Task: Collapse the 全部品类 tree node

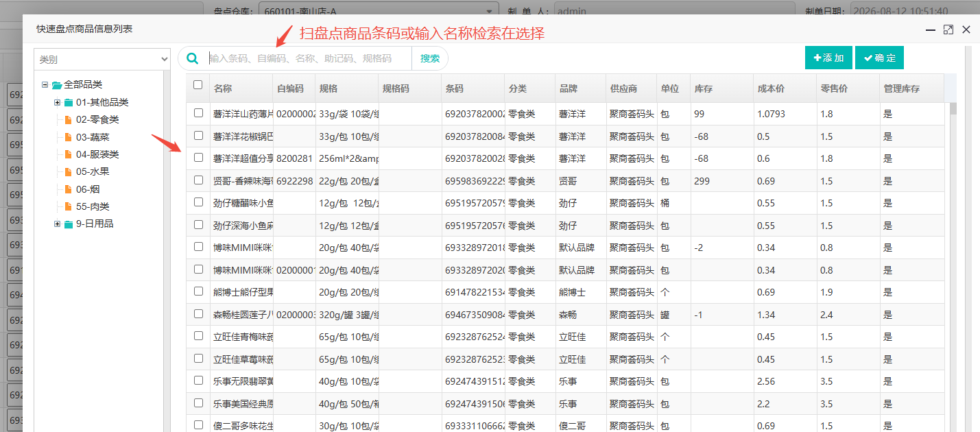Action: click(x=45, y=85)
